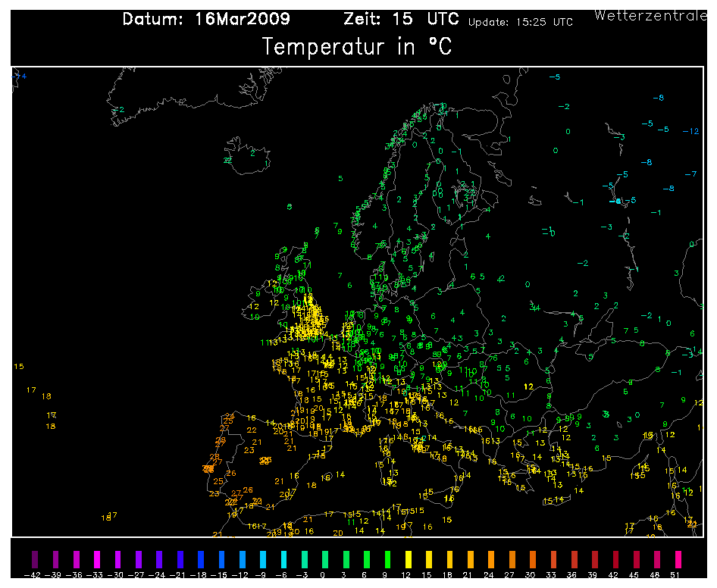Select the dark red 39 legend swatch
Image resolution: width=717 pixels, height=588 pixels.
(595, 559)
